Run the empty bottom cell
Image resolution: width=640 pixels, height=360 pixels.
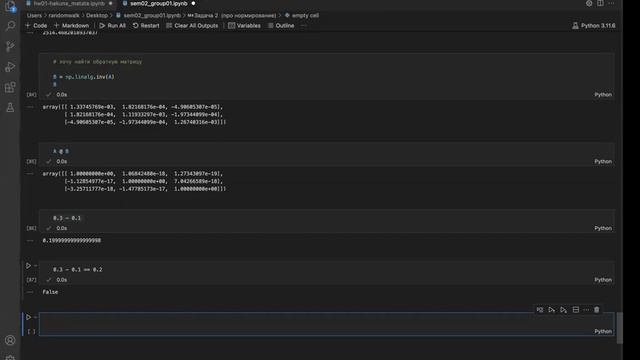click(x=28, y=317)
